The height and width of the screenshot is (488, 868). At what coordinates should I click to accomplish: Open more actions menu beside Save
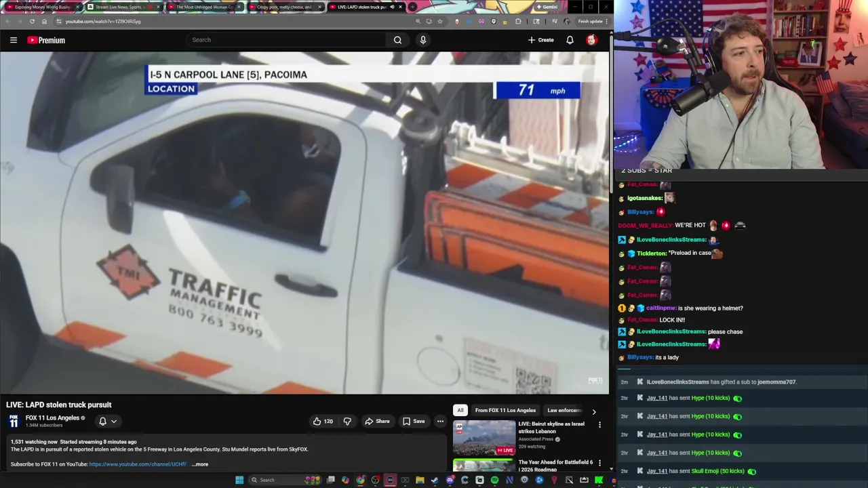click(440, 421)
